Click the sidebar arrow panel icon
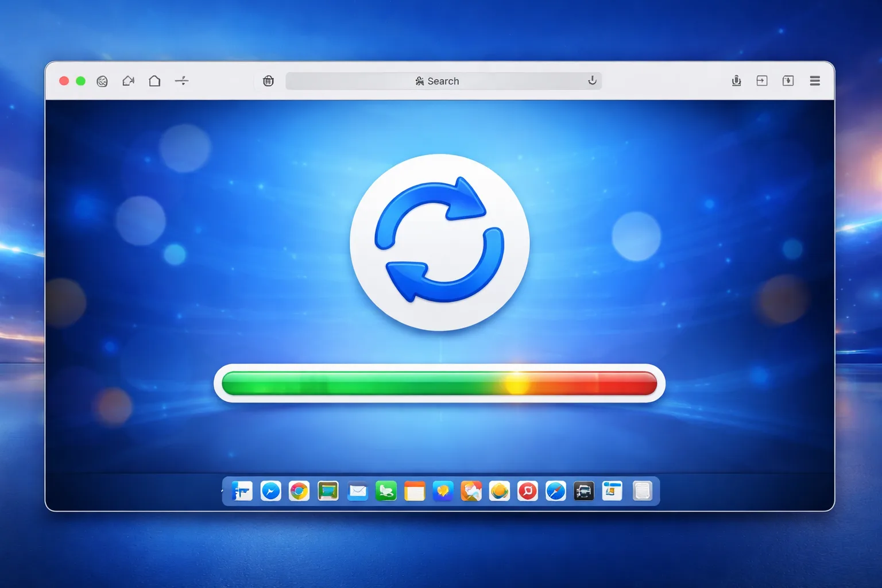The height and width of the screenshot is (588, 882). (x=762, y=81)
